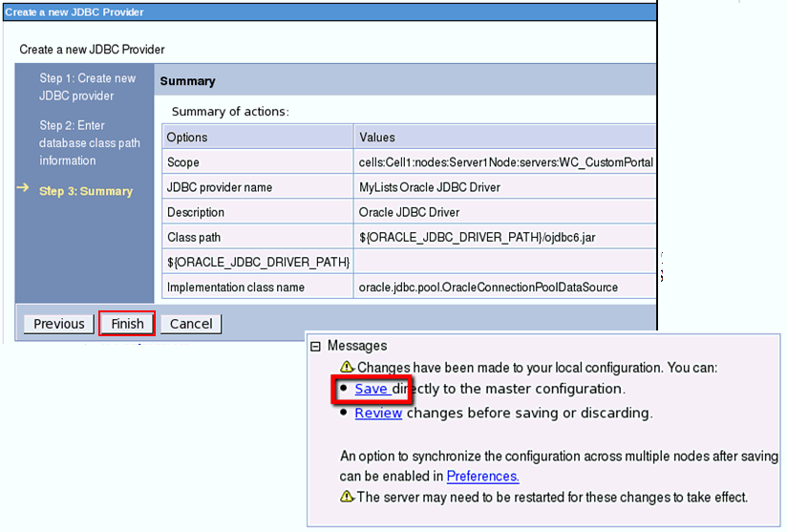Viewport: 787px width, 532px height.
Task: Select Step 1: Create new JDBC provider
Action: pos(87,87)
